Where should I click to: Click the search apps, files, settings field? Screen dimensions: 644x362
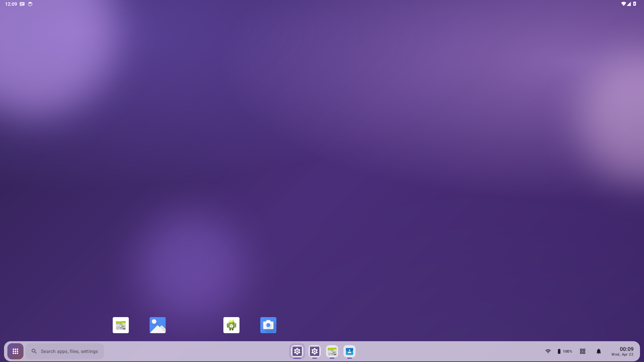pos(65,351)
